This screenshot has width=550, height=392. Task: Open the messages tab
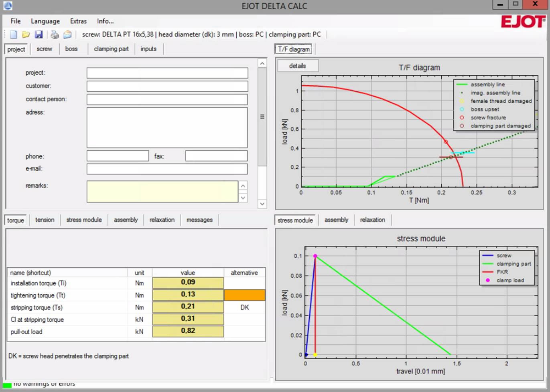[x=199, y=220]
